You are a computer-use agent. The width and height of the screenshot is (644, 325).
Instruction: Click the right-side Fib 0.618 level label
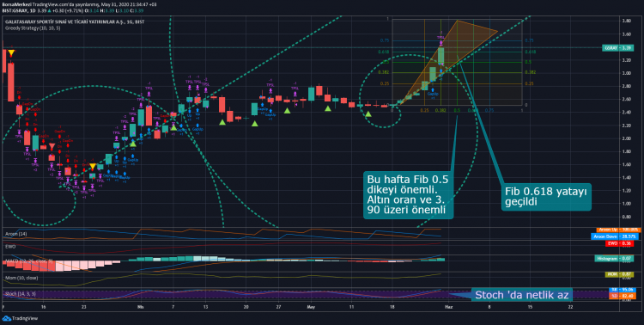pyautogui.click(x=530, y=52)
